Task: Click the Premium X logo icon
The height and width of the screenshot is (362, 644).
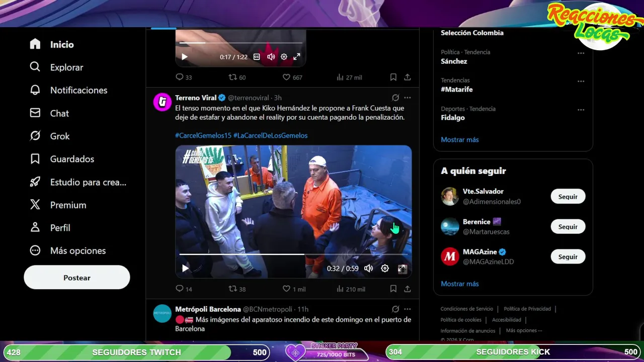Action: (x=35, y=205)
